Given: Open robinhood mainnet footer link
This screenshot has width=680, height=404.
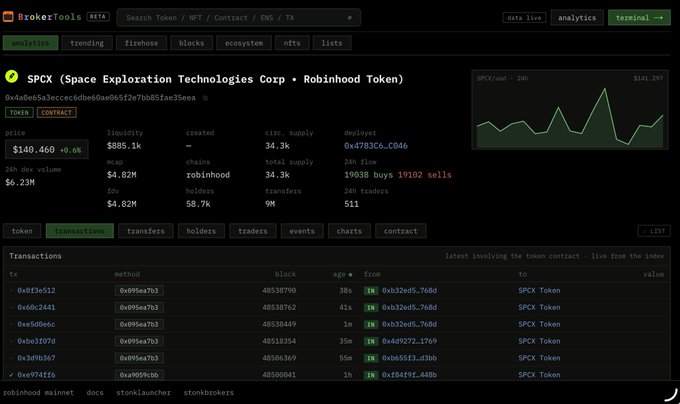Looking at the screenshot, I should [39, 393].
